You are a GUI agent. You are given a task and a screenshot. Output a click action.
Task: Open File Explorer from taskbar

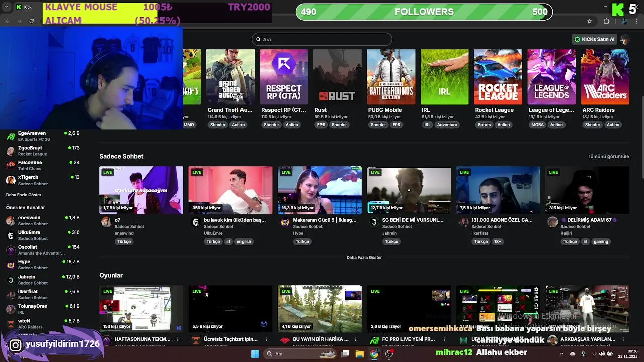(359, 354)
